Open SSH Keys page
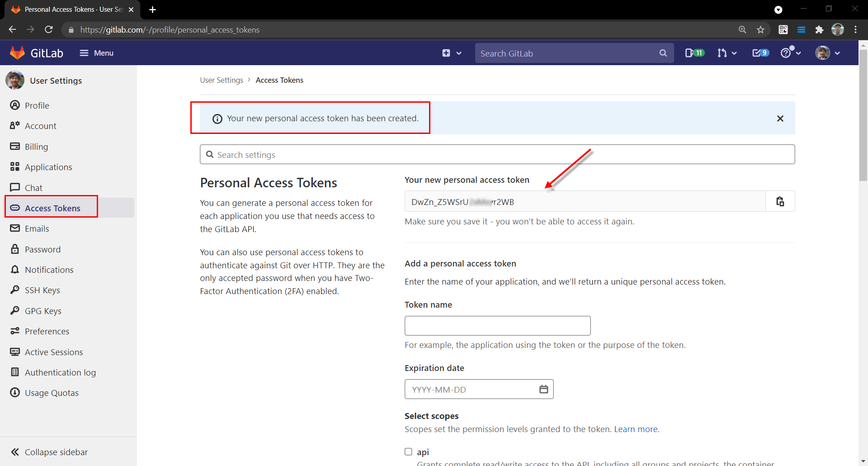The width and height of the screenshot is (868, 466). pyautogui.click(x=42, y=290)
